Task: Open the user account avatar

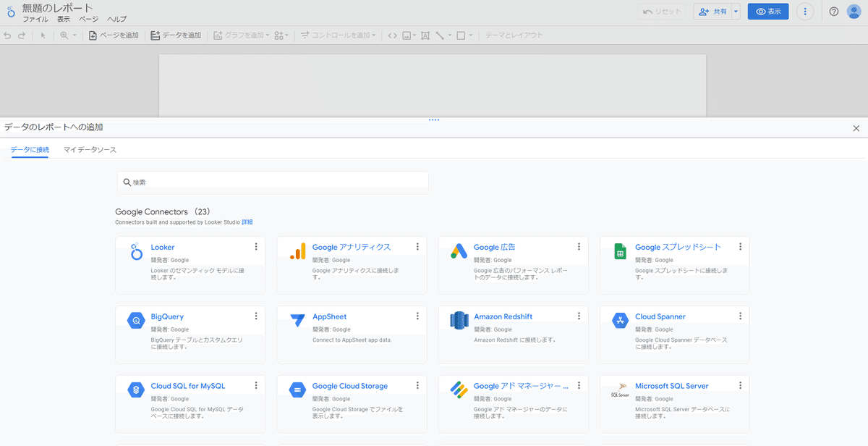Action: click(854, 12)
